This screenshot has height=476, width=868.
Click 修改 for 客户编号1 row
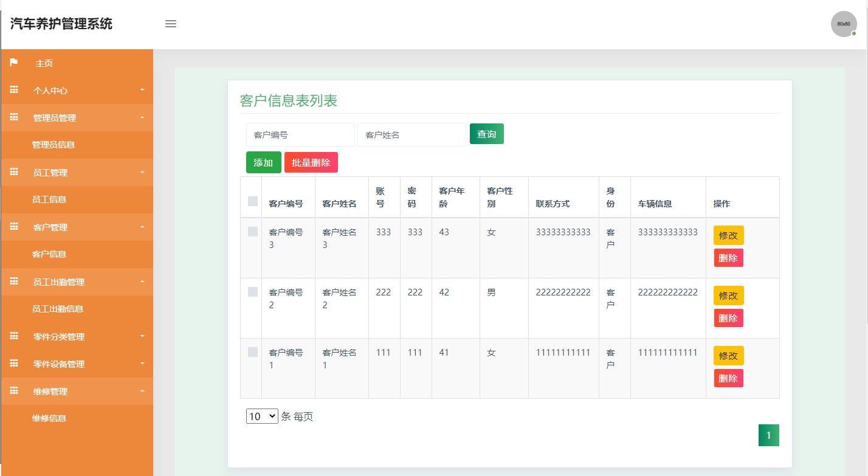pyautogui.click(x=729, y=356)
